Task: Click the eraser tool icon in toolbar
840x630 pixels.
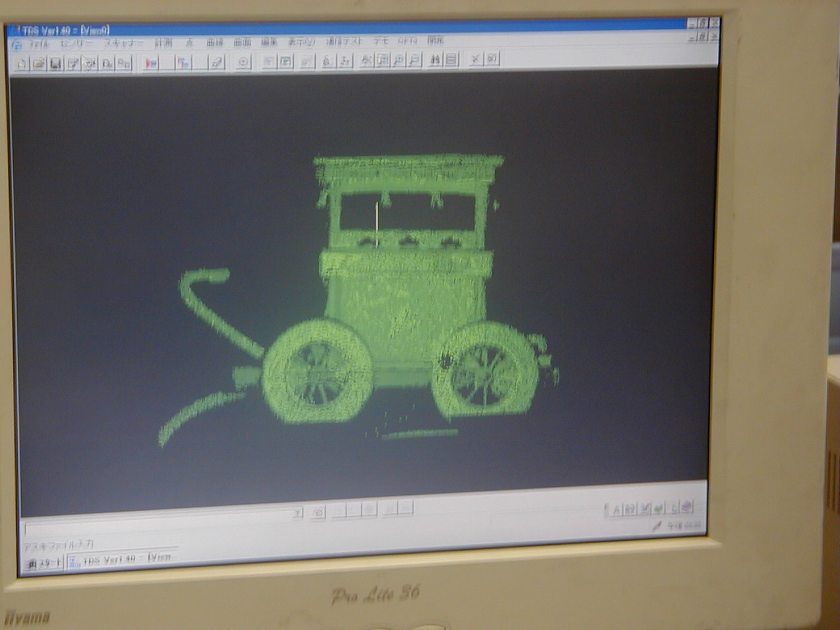Action: point(217,62)
